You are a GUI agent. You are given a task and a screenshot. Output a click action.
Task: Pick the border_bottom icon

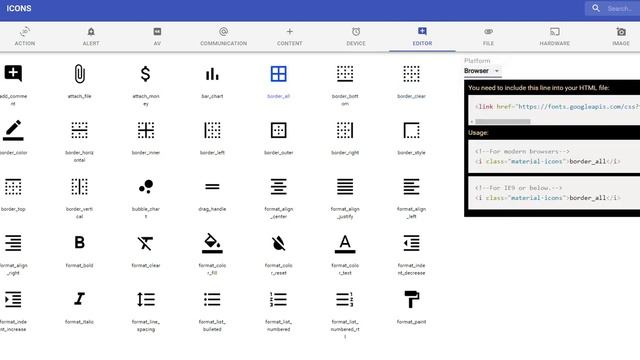[345, 74]
